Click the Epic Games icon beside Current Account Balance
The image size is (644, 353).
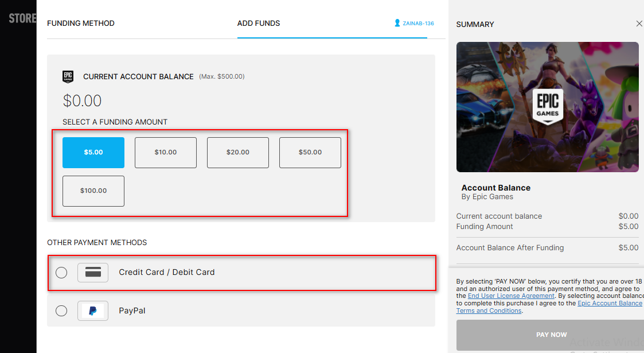68,76
